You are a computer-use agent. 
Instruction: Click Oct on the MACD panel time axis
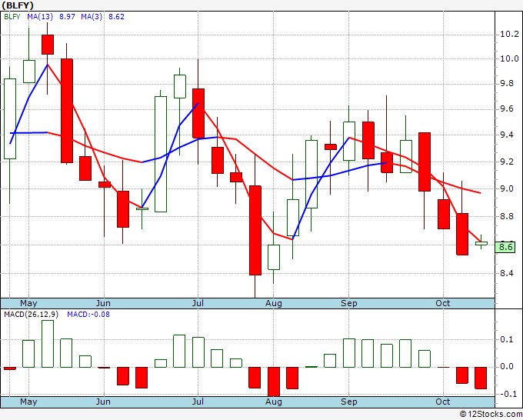click(443, 402)
